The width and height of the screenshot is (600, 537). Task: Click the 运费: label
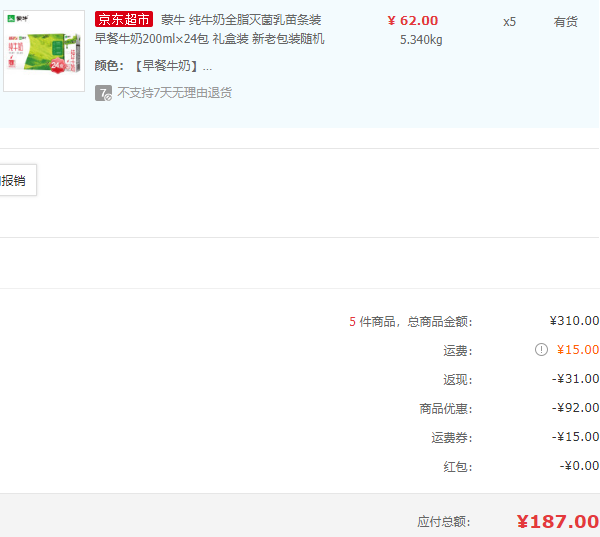[458, 351]
